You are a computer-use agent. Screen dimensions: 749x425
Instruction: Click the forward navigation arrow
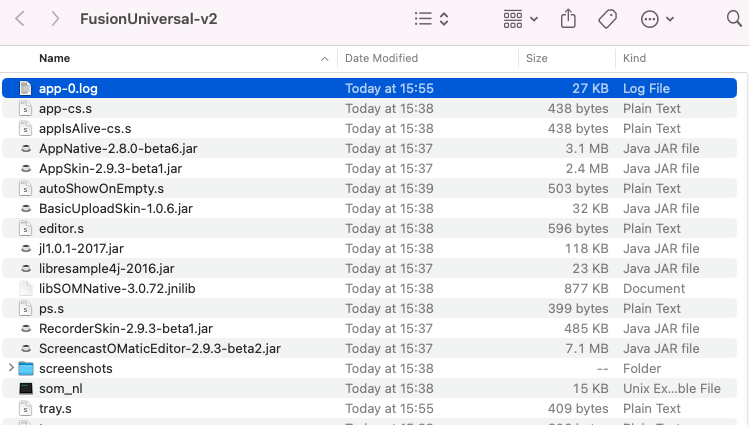(x=55, y=19)
